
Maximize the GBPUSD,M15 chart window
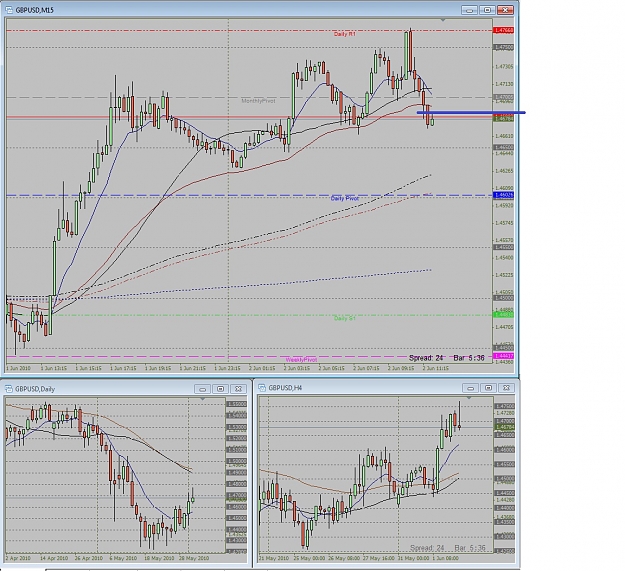[487, 10]
